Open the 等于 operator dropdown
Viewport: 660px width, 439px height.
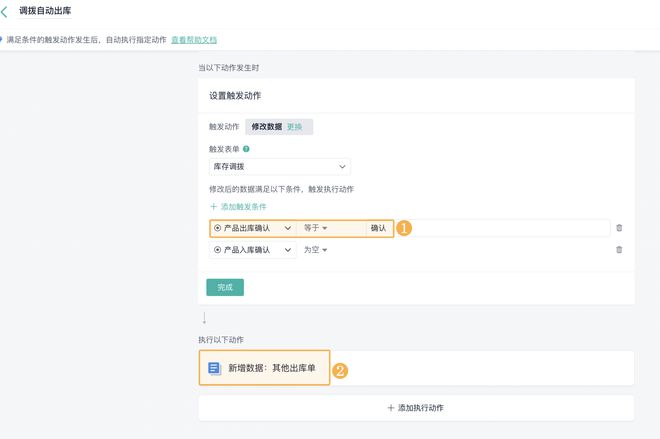tap(316, 228)
